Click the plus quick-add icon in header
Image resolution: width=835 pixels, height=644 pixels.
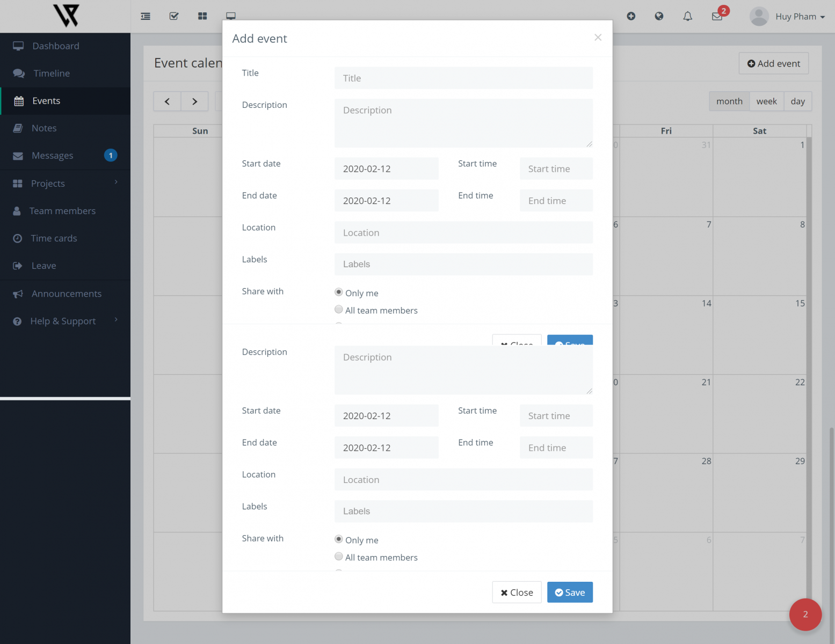point(631,16)
